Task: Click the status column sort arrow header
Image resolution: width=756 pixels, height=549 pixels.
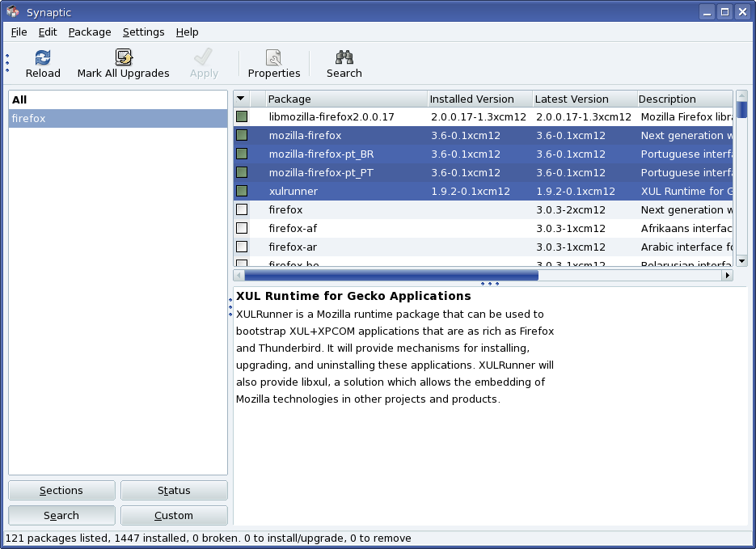Action: [x=242, y=99]
